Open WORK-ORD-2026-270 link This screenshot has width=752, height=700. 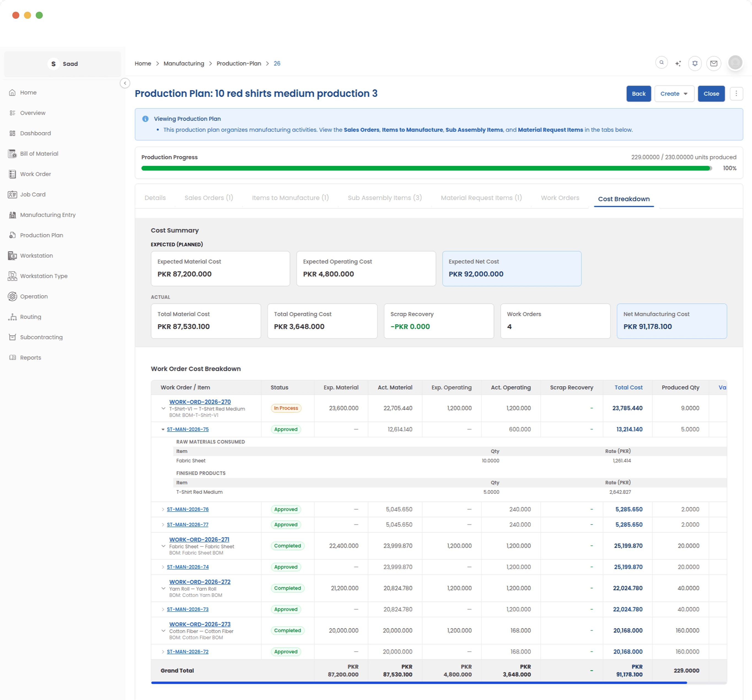coord(200,402)
